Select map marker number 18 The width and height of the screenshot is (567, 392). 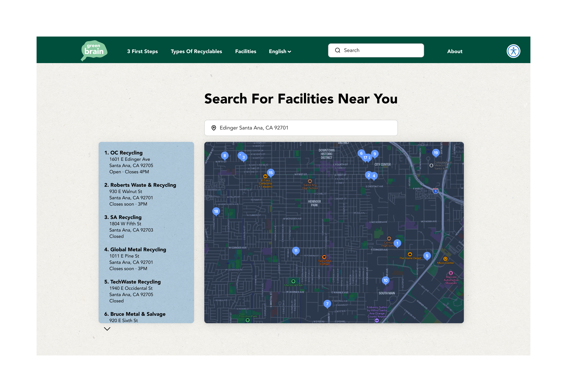tap(216, 211)
